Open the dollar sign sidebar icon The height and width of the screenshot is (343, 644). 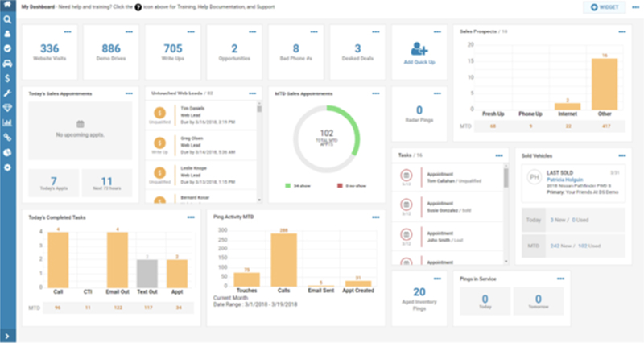tap(7, 78)
